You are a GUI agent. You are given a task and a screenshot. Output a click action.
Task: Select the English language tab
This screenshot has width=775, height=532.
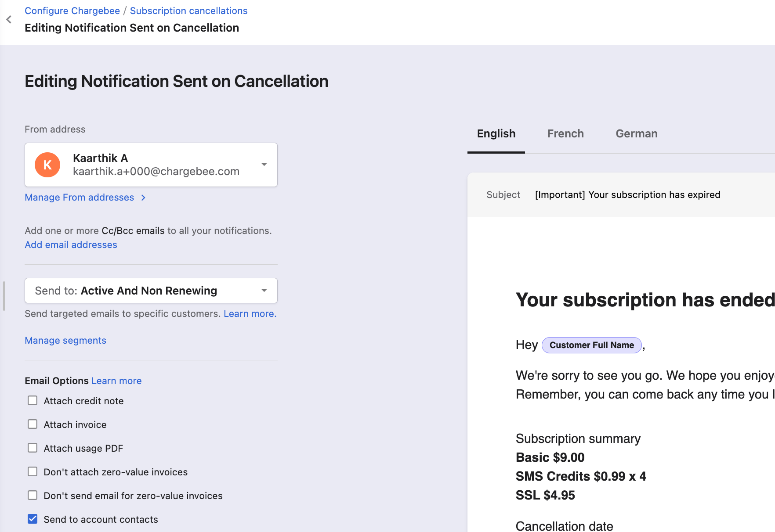496,133
